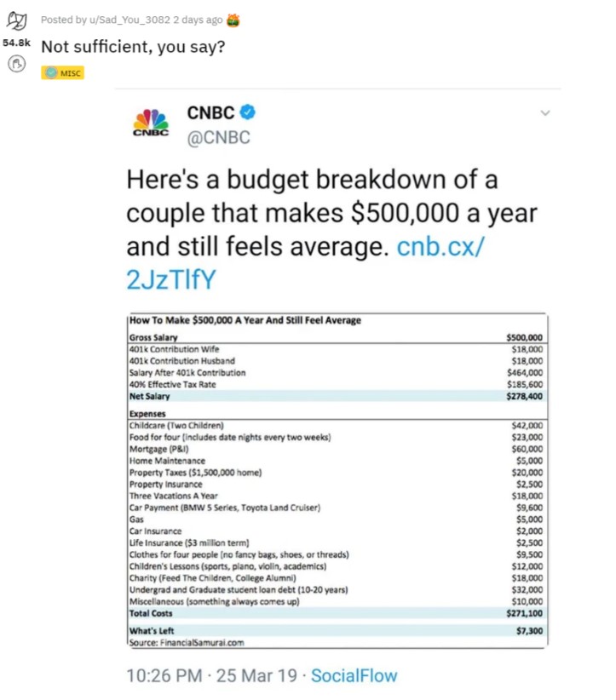The height and width of the screenshot is (700, 616).
Task: Open the @CNBC handle
Action: click(x=218, y=137)
